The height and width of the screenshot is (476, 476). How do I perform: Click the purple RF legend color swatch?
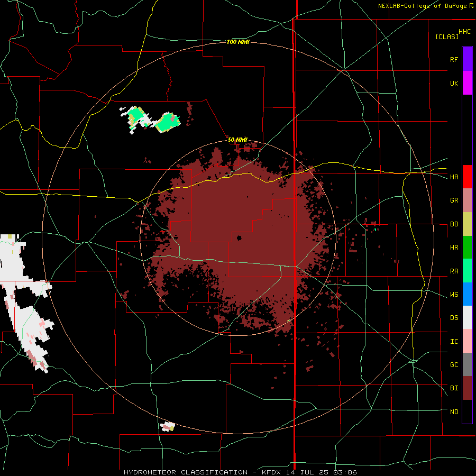467,59
